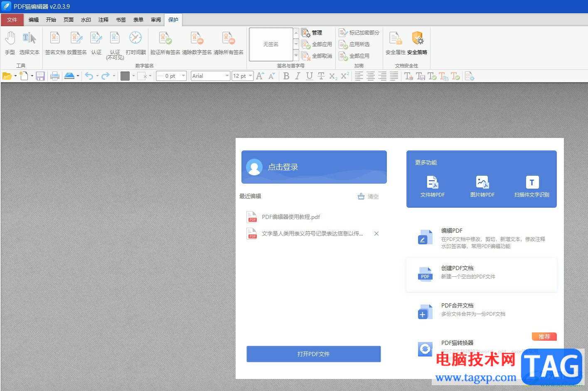The width and height of the screenshot is (588, 391).
Task: Click 全部应用 in the signatures and initials group
Action: coord(317,44)
